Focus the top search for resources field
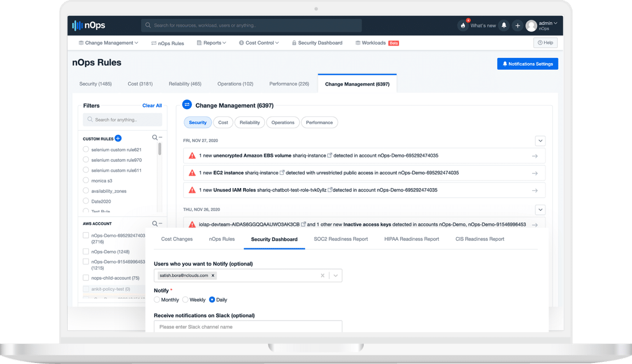 (x=251, y=25)
